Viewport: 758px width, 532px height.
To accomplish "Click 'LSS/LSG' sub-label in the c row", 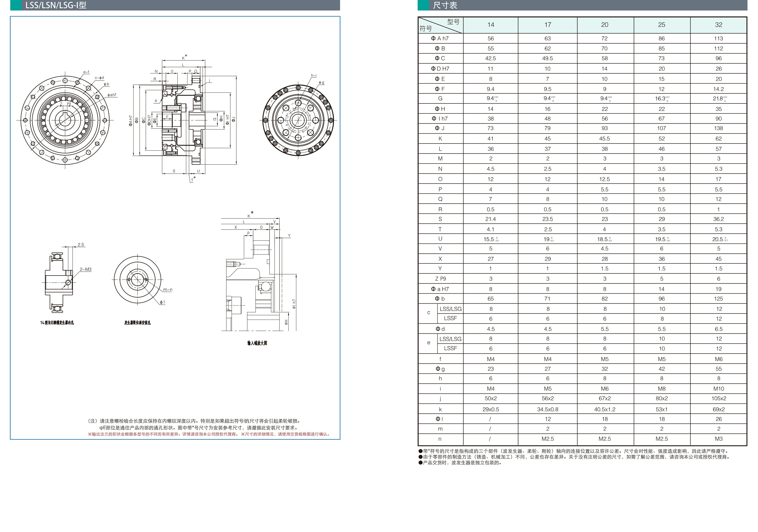I will point(450,309).
